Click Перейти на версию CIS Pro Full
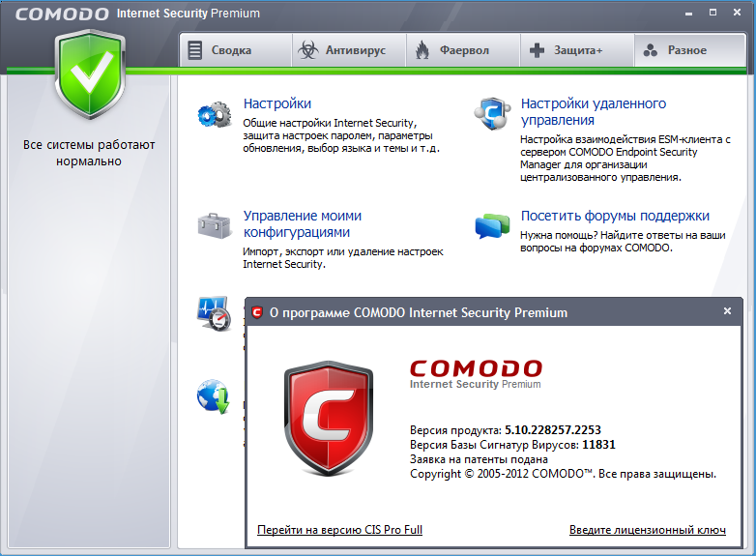The image size is (756, 556). tap(339, 530)
